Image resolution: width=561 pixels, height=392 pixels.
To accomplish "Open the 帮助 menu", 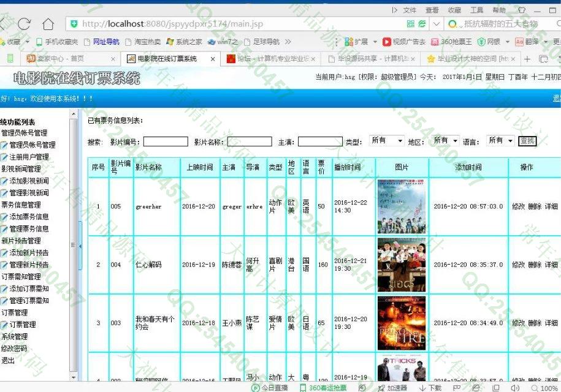I will point(499,10).
